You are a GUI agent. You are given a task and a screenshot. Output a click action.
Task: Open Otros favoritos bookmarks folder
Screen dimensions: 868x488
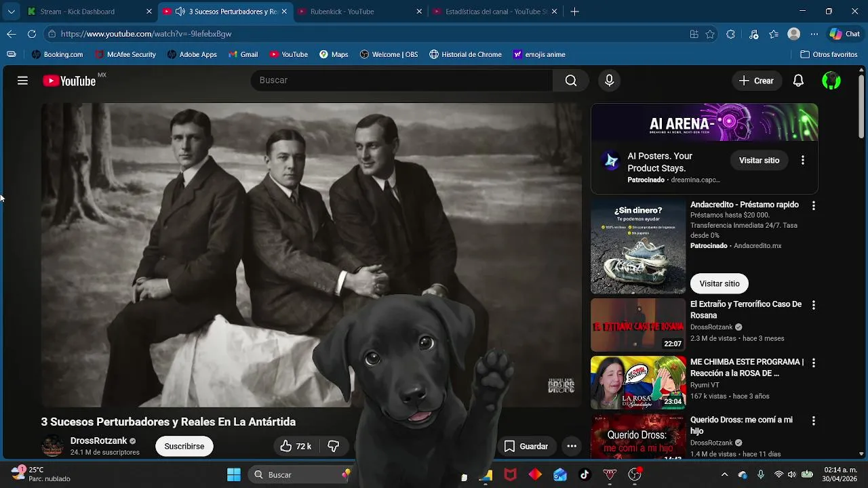829,54
